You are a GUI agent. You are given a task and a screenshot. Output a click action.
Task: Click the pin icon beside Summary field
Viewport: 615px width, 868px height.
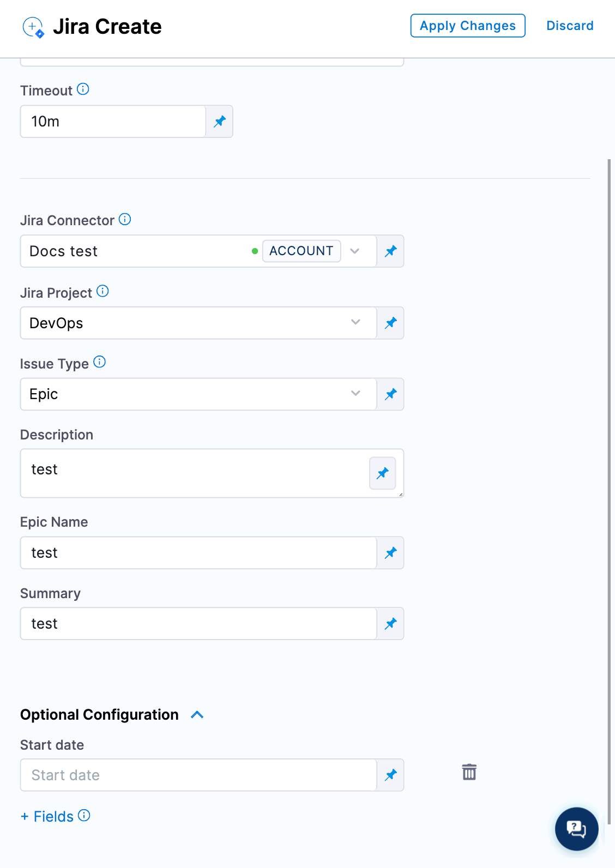[390, 624]
